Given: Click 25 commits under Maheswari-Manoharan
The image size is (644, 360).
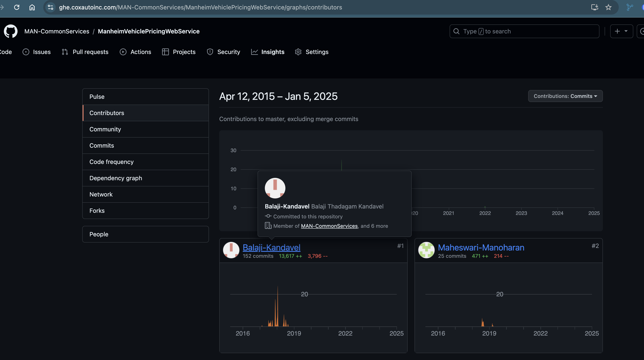Looking at the screenshot, I should (452, 256).
